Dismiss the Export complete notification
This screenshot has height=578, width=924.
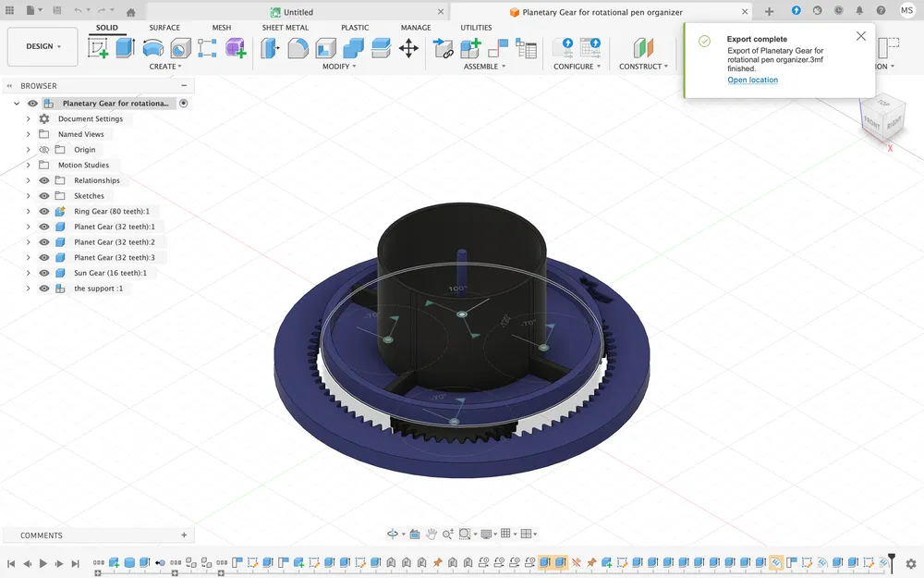861,36
